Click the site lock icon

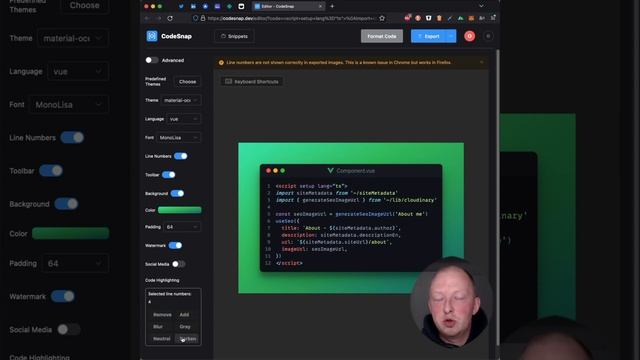pyautogui.click(x=203, y=18)
